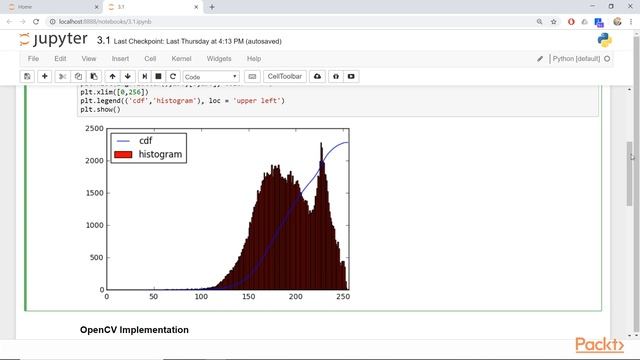
Task: Click the inner scrollbar down arrow
Action: (629, 336)
